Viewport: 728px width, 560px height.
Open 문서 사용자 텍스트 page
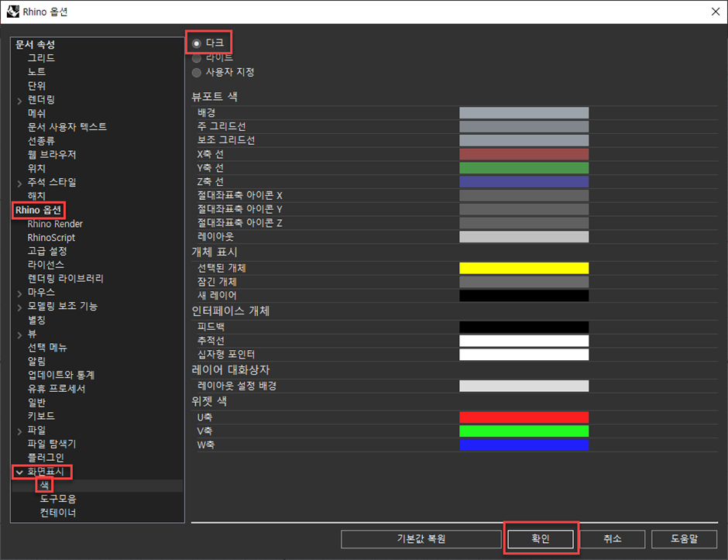[67, 127]
